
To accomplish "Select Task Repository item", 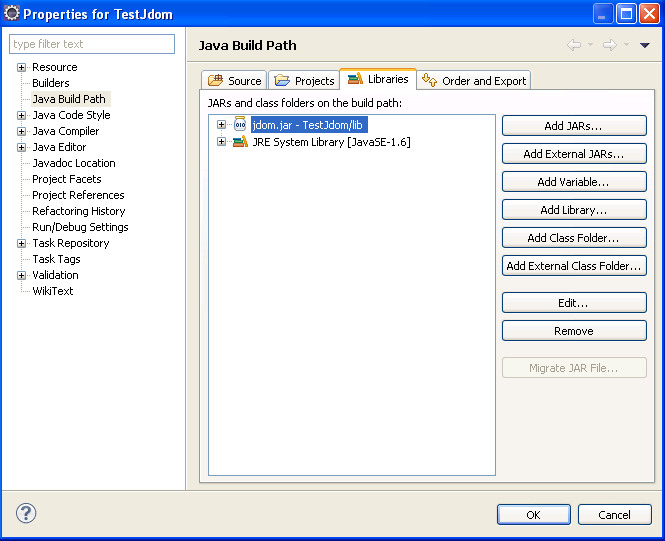I will tap(71, 243).
